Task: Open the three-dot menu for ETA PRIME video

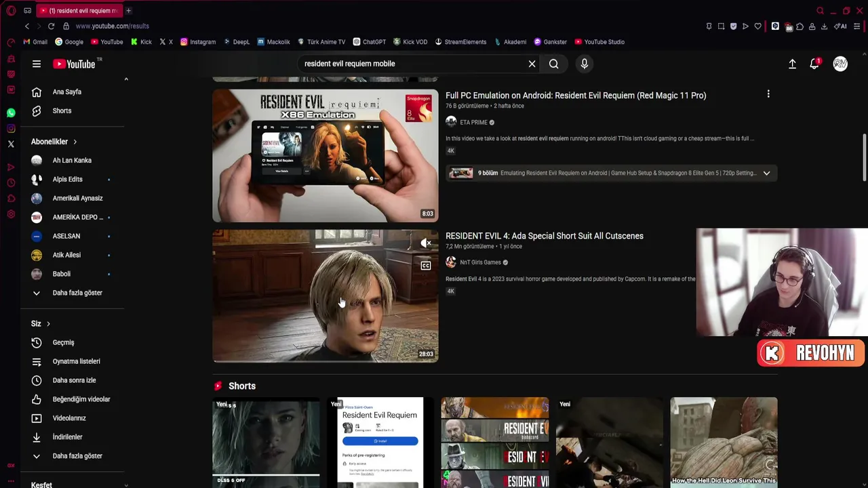Action: (768, 94)
